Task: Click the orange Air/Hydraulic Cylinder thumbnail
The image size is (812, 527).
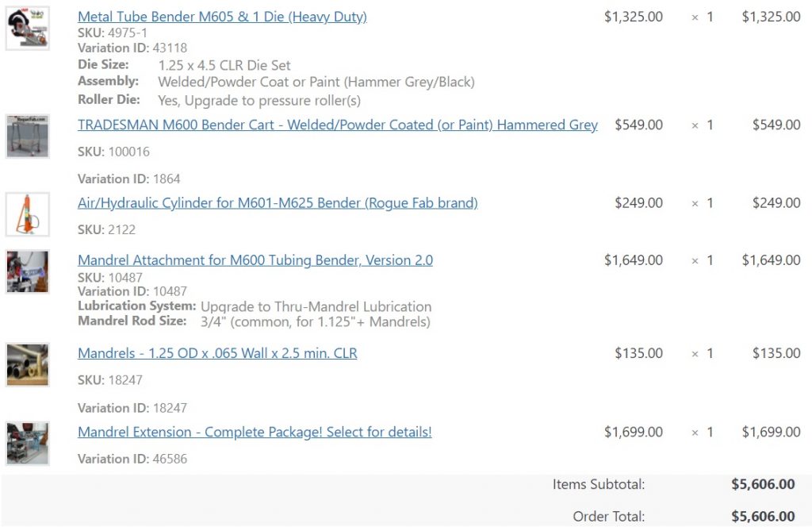Action: pos(28,214)
